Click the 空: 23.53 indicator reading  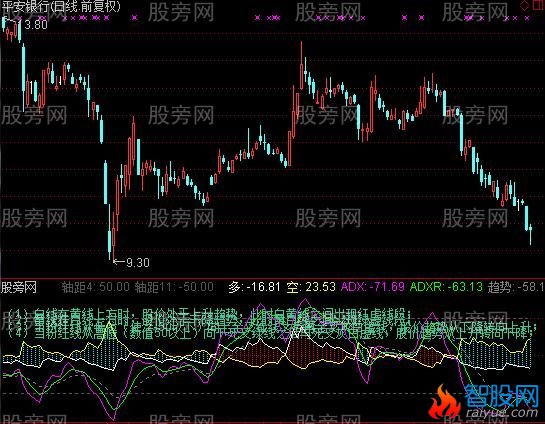pos(311,287)
